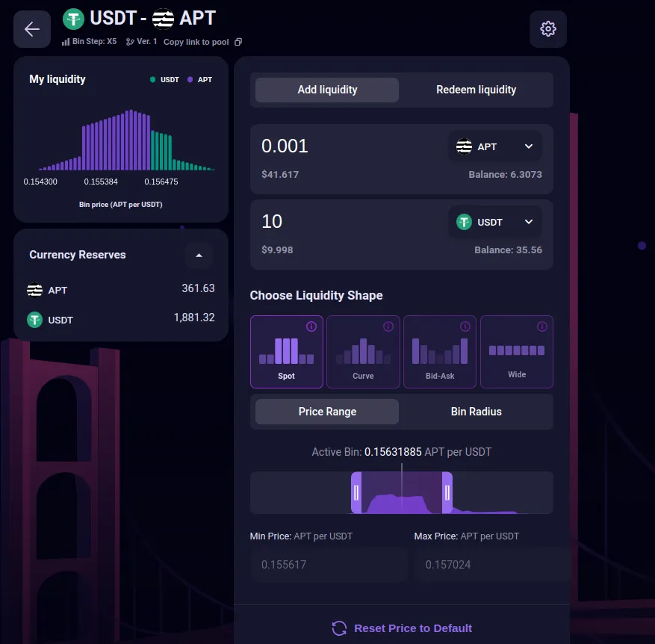Switch to the Redeem liquidity tab
Image resolution: width=655 pixels, height=644 pixels.
pos(476,89)
